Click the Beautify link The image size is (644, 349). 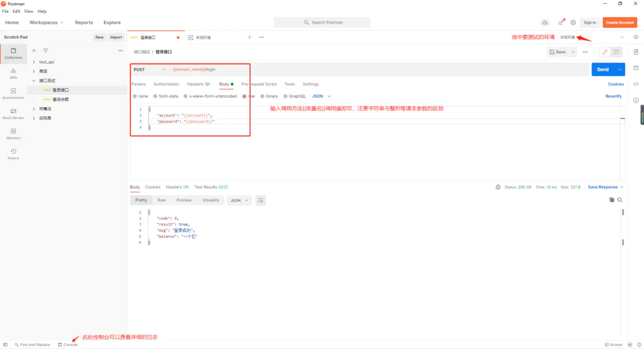coord(613,96)
